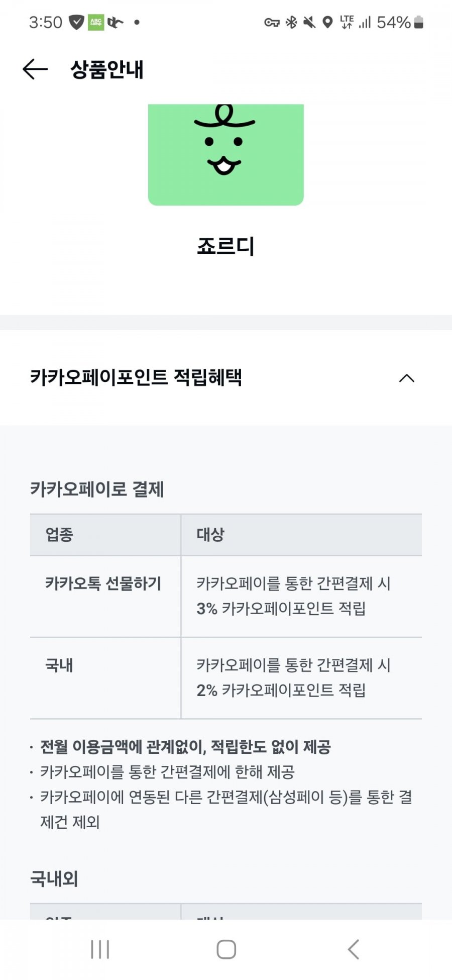The width and height of the screenshot is (452, 980).
Task: Tap the 국내외 subsection heading
Action: tap(54, 878)
